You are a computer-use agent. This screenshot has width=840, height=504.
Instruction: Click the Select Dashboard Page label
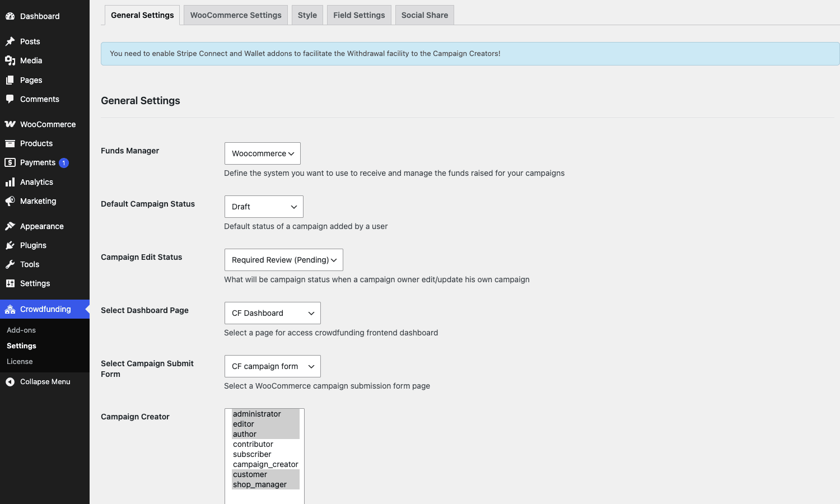144,310
